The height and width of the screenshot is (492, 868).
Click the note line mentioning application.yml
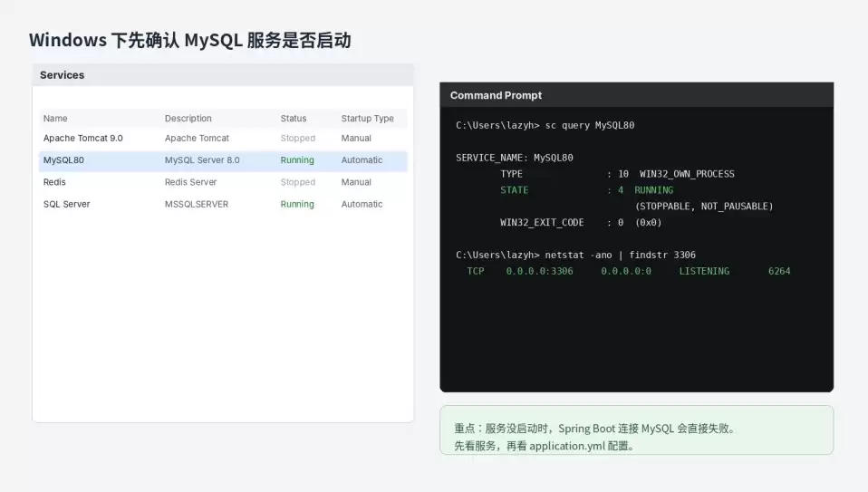pos(545,446)
